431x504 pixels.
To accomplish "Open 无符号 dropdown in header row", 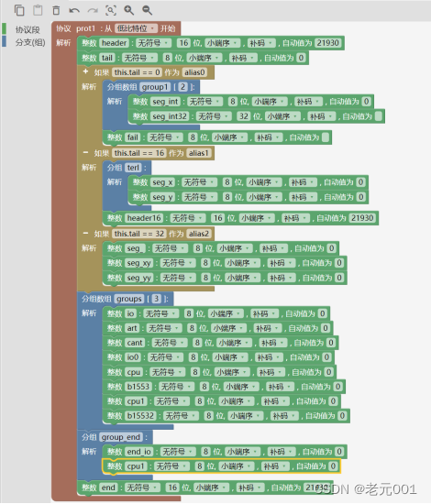I will (153, 43).
